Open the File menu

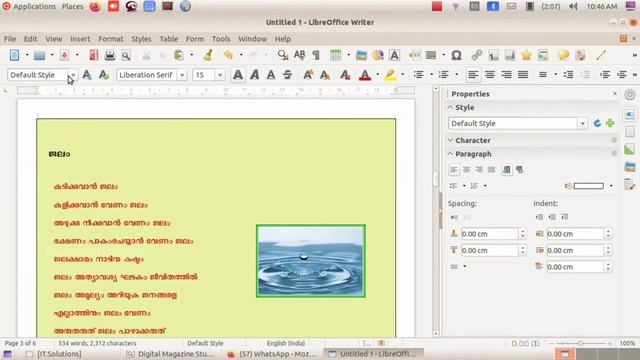10,39
